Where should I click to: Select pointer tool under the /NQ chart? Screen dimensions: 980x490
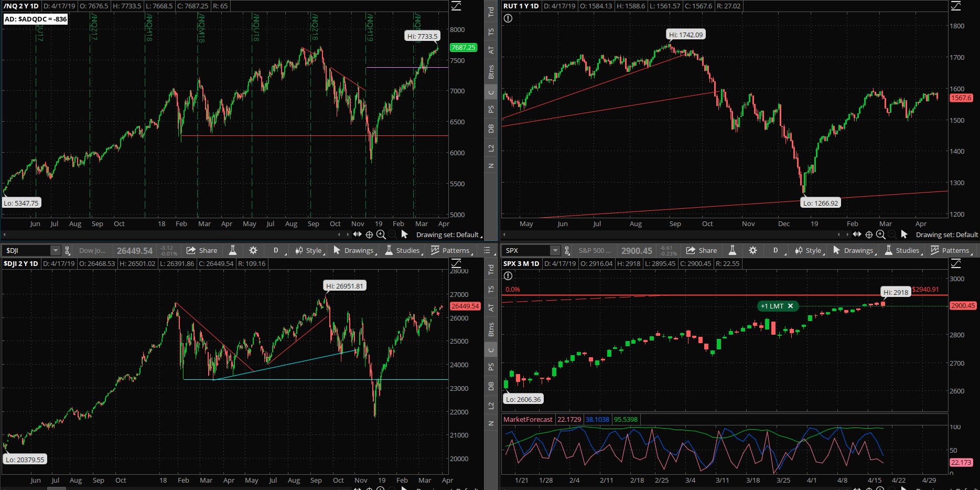404,235
